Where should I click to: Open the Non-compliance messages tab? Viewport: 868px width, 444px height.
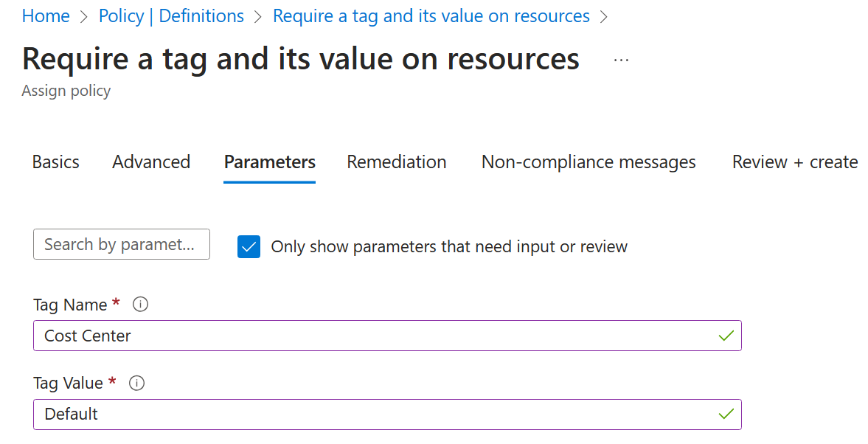coord(588,162)
